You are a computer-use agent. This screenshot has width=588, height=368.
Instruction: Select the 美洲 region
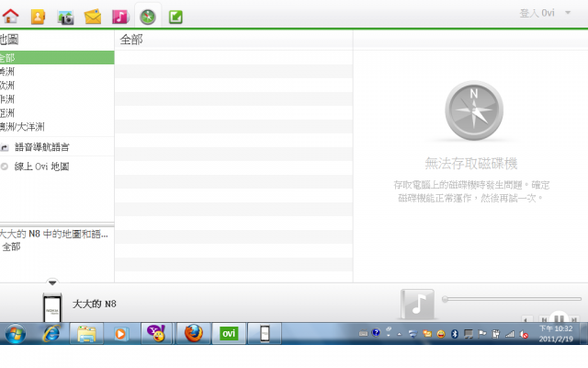7,72
